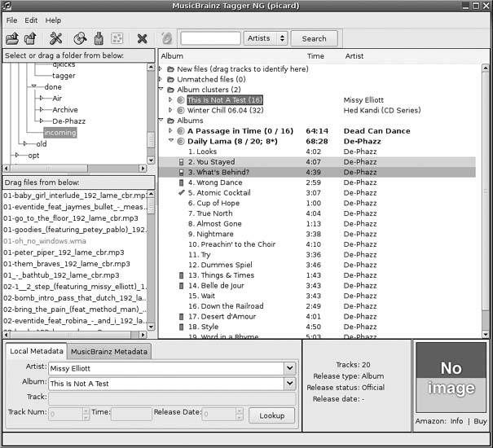Image resolution: width=493 pixels, height=448 pixels.
Task: Click the disc icon beside Winter Chill 06.04
Action: (180, 110)
